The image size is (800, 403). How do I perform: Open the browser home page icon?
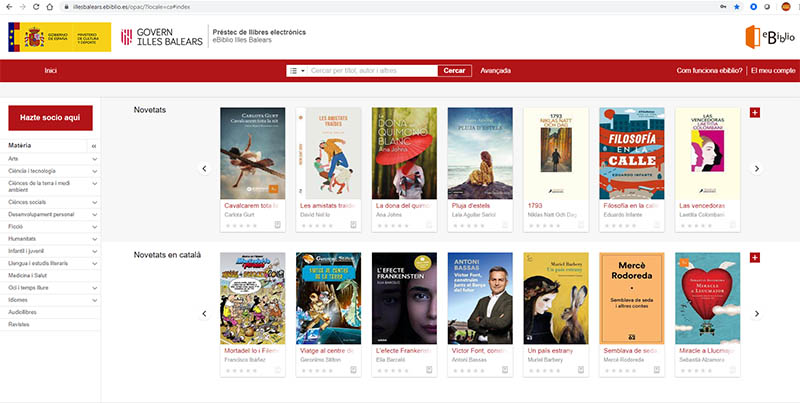coord(49,7)
